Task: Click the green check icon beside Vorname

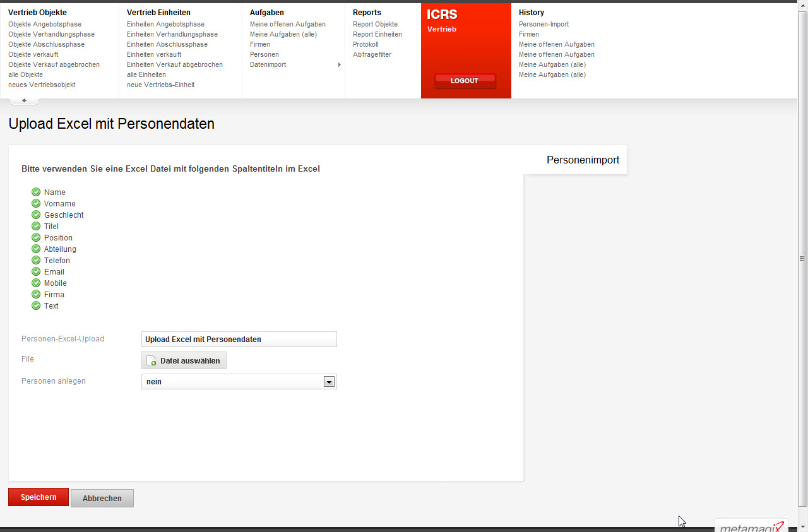Action: tap(36, 203)
